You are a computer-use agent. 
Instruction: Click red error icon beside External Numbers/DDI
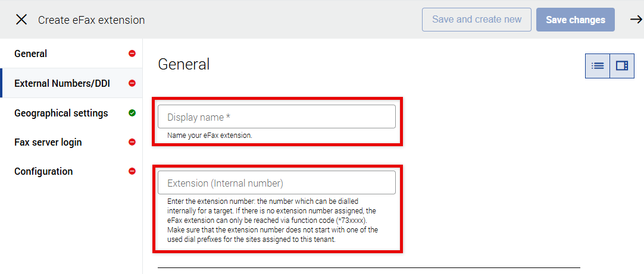click(x=132, y=83)
